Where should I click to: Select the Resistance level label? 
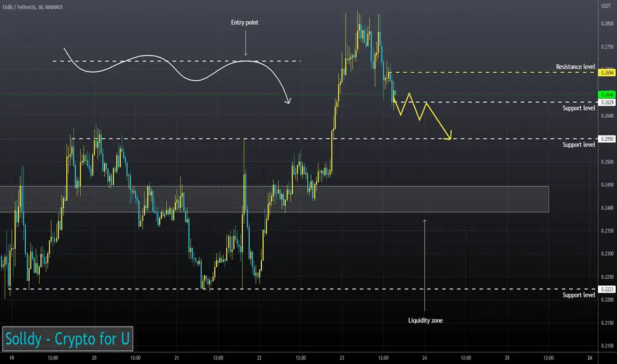575,67
